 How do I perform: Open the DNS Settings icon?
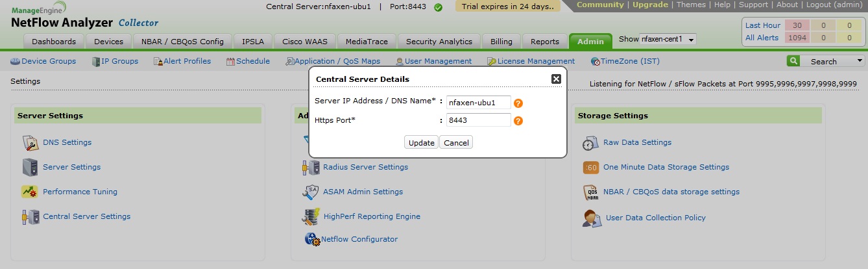pos(30,142)
